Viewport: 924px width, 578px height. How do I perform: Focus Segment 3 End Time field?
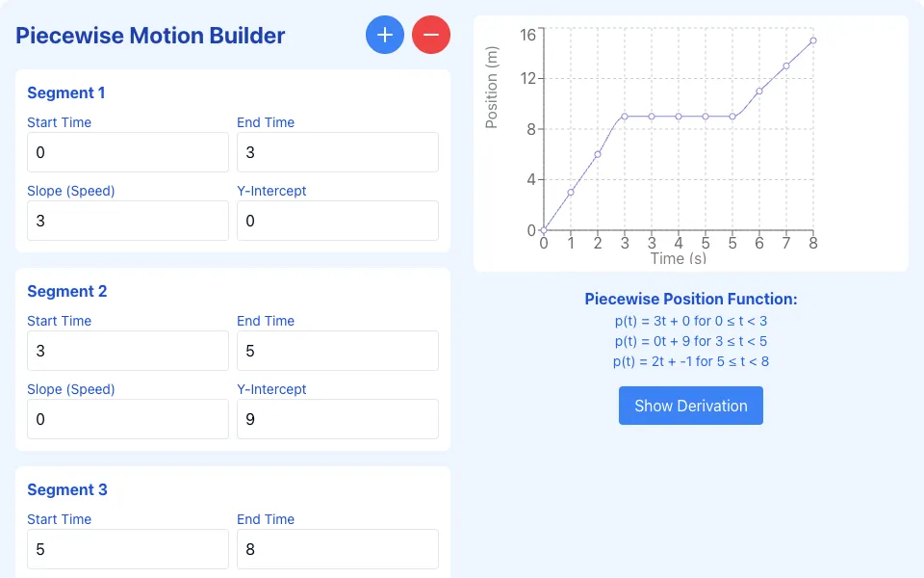click(338, 549)
